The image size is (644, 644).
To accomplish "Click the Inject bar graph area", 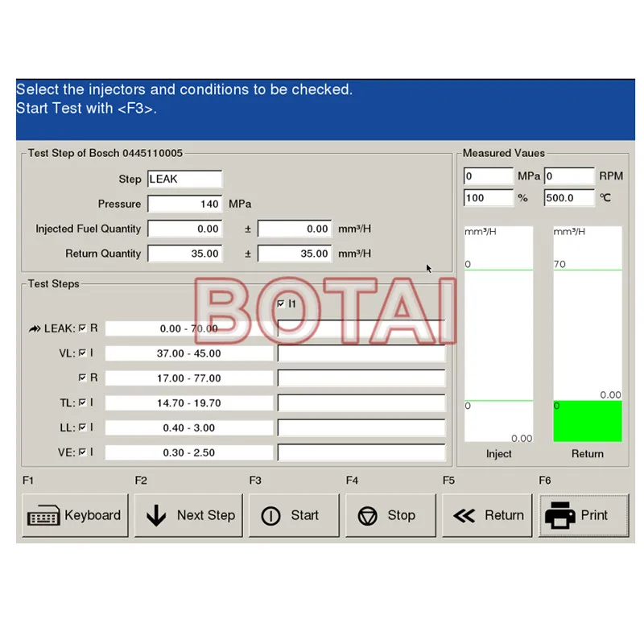I will tap(498, 334).
